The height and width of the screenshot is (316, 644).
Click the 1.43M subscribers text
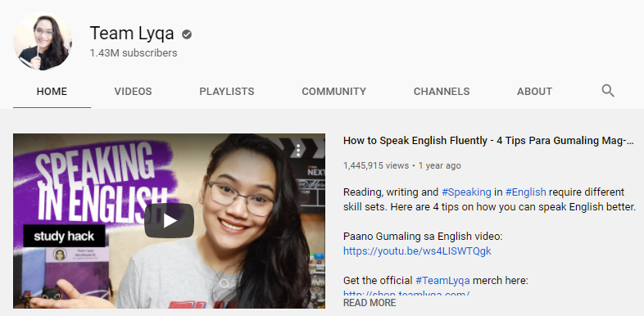point(134,53)
